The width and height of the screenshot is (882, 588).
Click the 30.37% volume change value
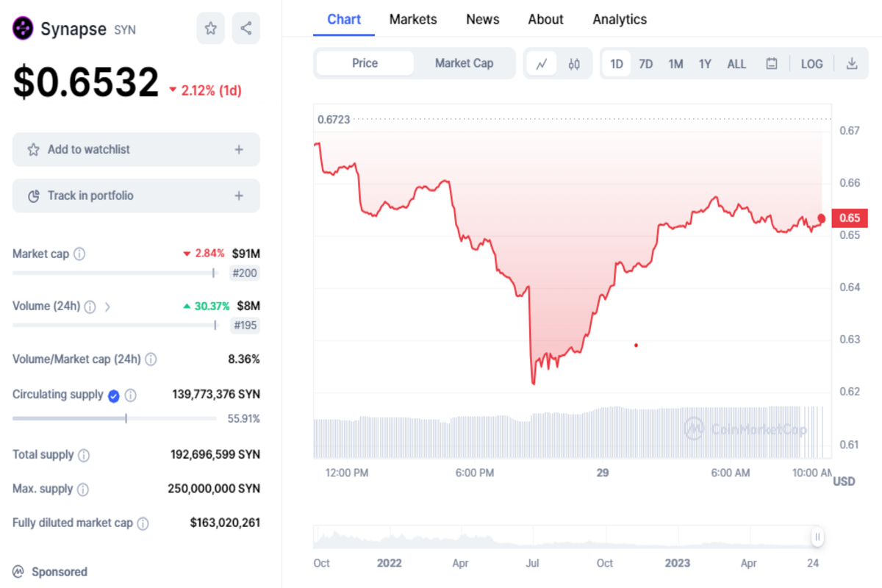207,306
